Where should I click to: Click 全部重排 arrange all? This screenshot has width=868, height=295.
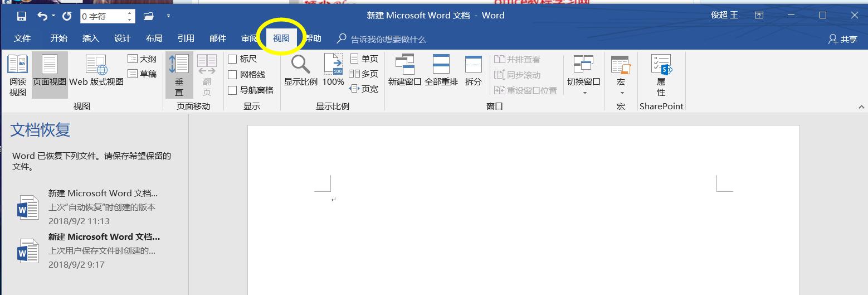click(441, 71)
